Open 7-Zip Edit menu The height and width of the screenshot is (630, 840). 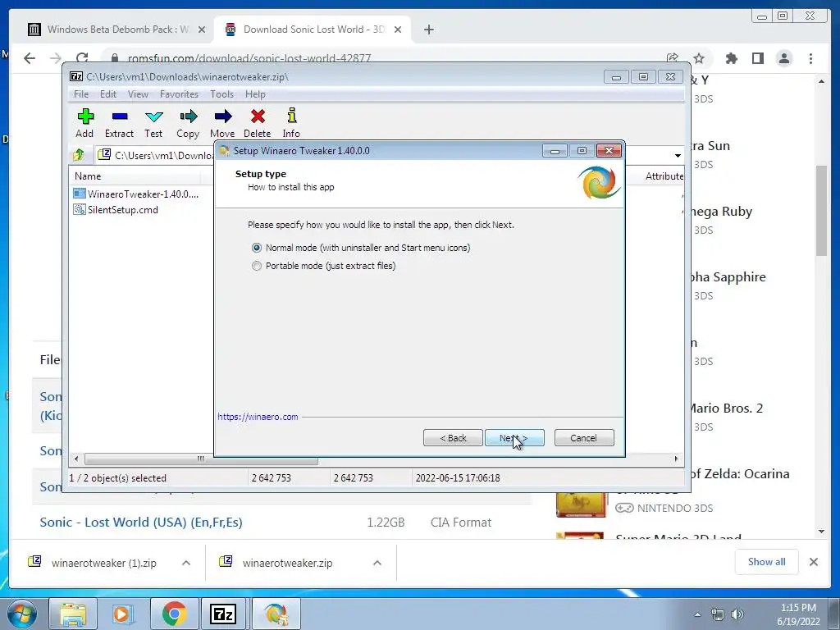[108, 94]
